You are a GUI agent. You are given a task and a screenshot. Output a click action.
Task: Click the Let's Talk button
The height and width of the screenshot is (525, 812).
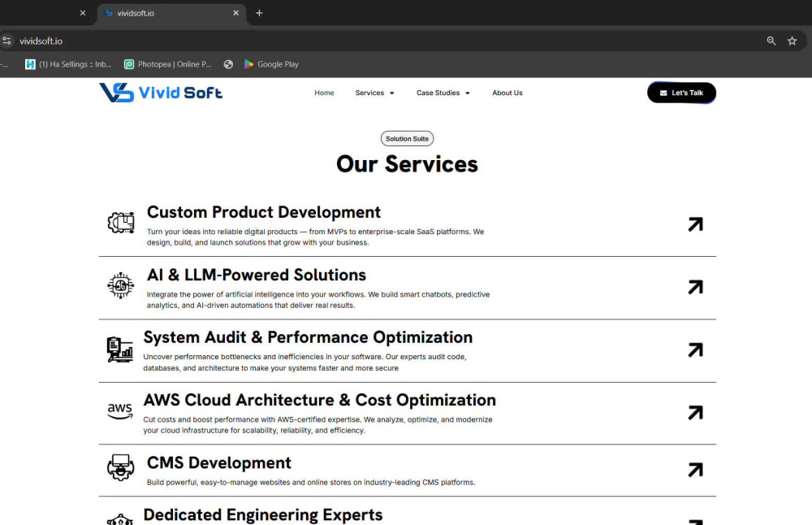[x=681, y=93]
